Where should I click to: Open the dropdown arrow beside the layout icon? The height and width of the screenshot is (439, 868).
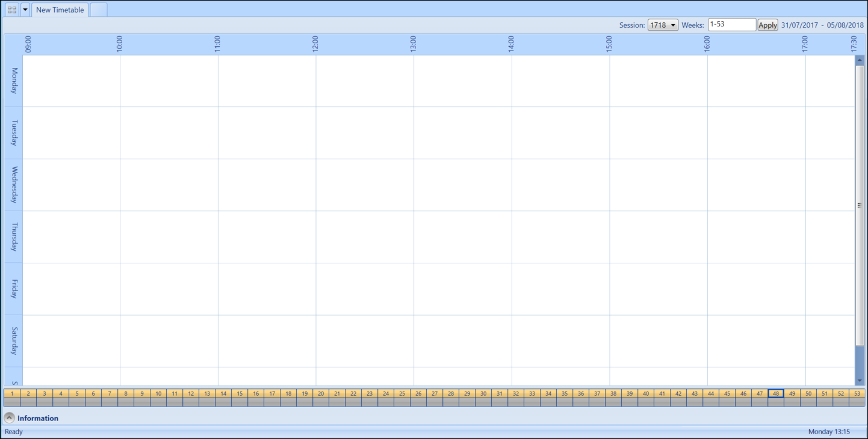click(25, 10)
